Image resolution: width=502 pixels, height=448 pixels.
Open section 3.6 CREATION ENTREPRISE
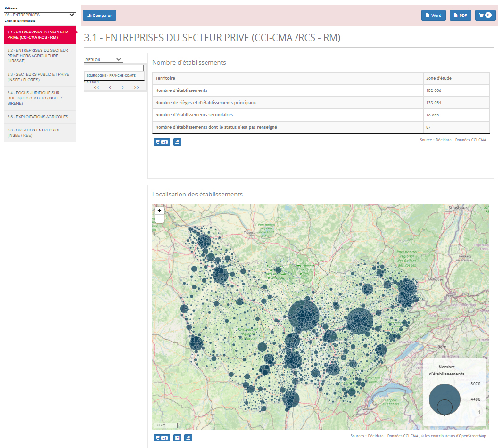pyautogui.click(x=40, y=132)
